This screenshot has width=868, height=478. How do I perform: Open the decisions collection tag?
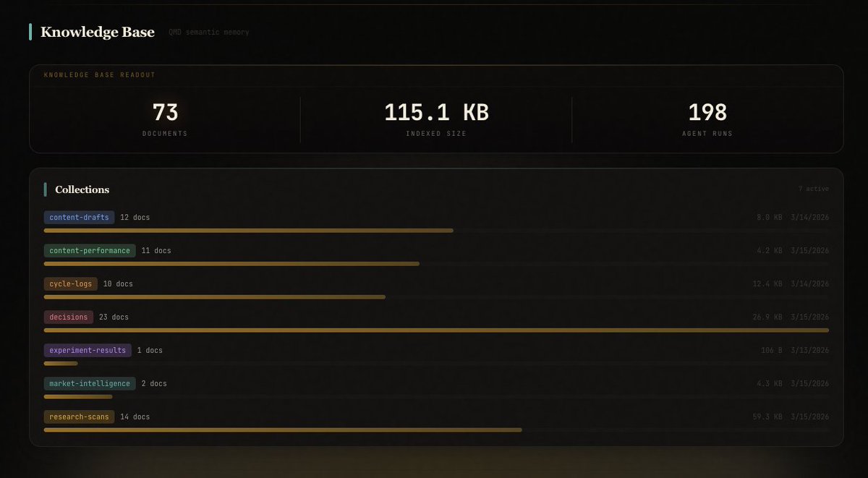click(69, 317)
